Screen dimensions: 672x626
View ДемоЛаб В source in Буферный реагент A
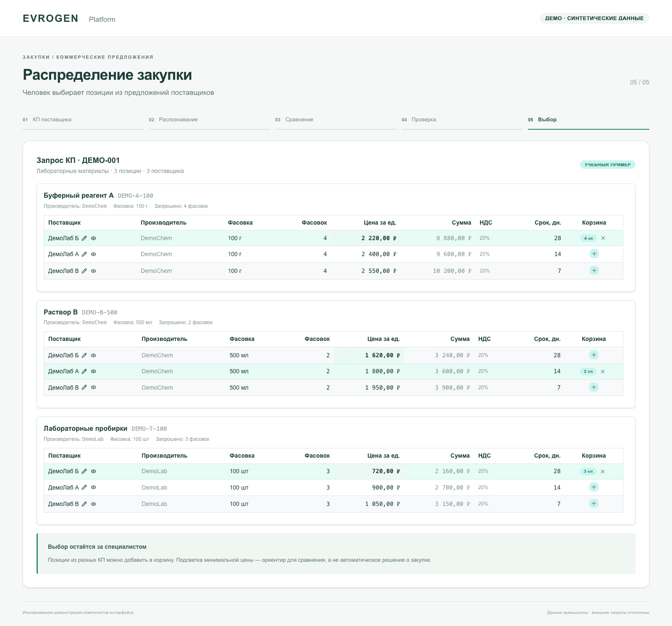[x=94, y=271]
